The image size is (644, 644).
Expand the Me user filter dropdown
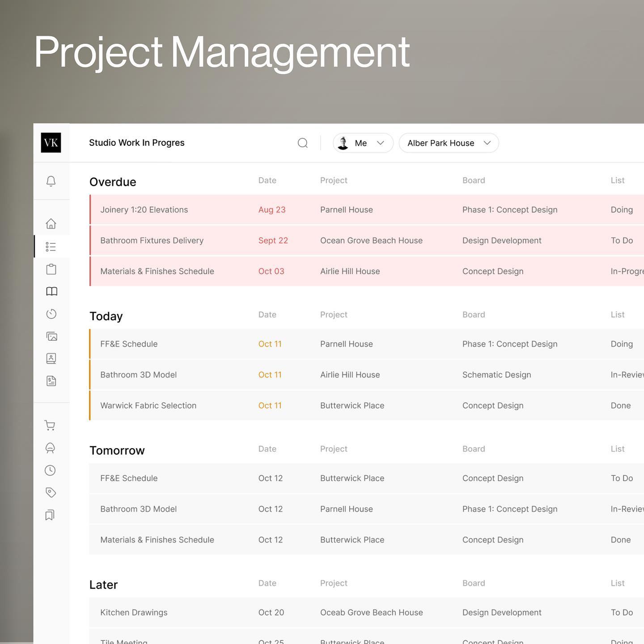coord(363,143)
